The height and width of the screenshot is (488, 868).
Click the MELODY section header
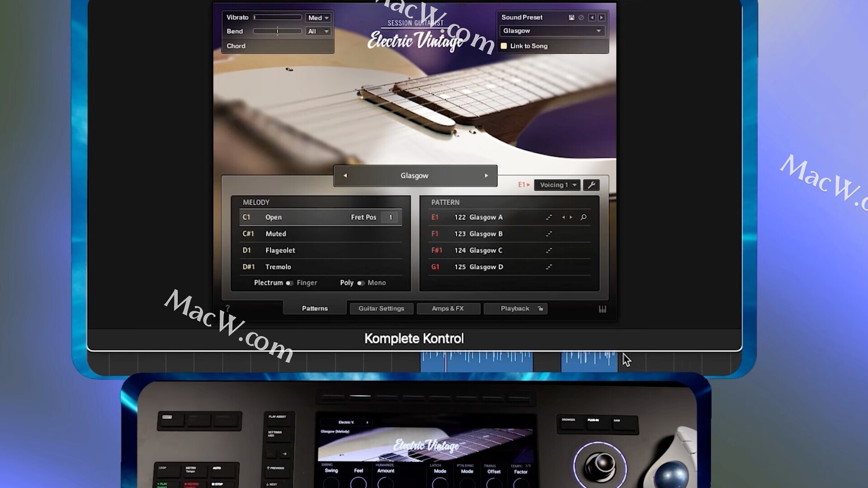(256, 202)
